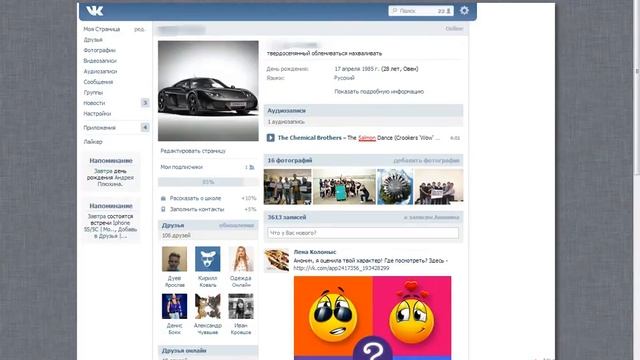Open Мои подписчики link
Image resolution: width=640 pixels, height=360 pixels.
(182, 167)
